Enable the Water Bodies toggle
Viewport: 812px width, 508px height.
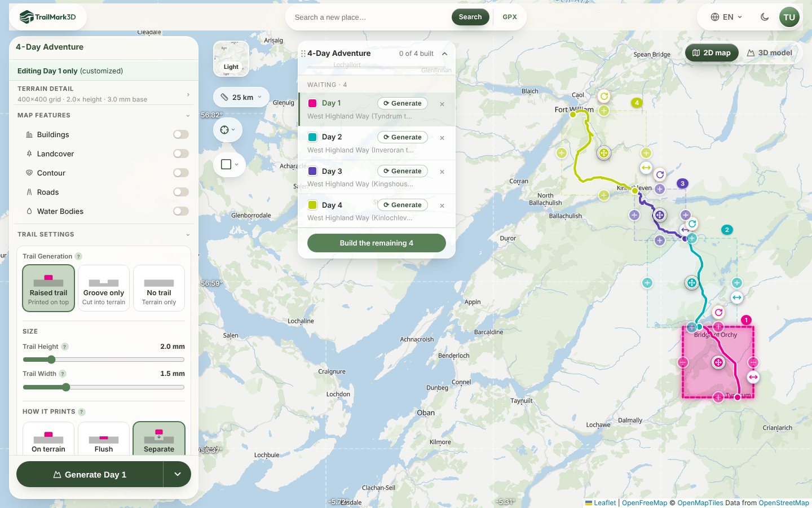(181, 211)
